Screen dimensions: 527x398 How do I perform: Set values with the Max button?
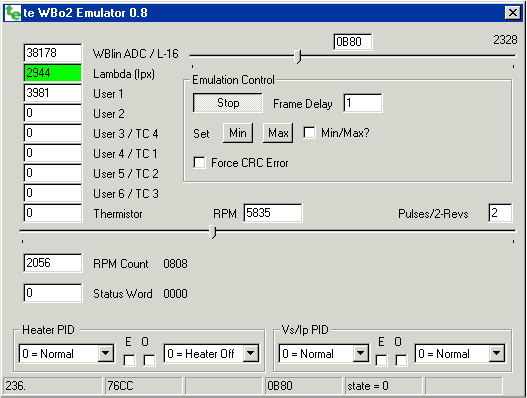pos(278,133)
